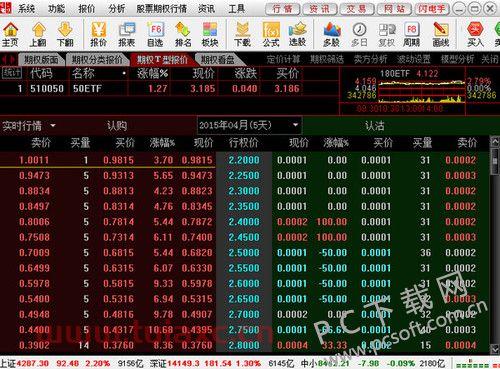Image resolution: width=500 pixels, height=369 pixels.
Task: Click the 网站 website button
Action: (394, 9)
